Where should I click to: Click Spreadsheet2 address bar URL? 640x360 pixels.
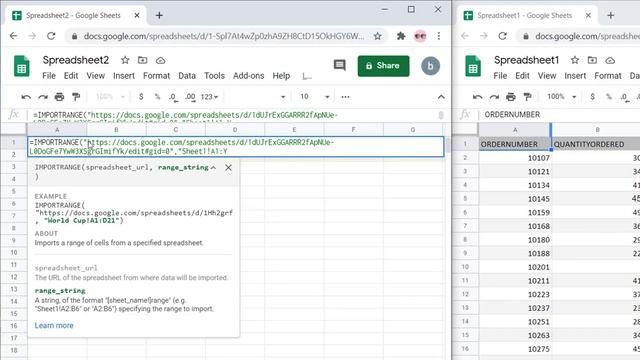tap(224, 36)
